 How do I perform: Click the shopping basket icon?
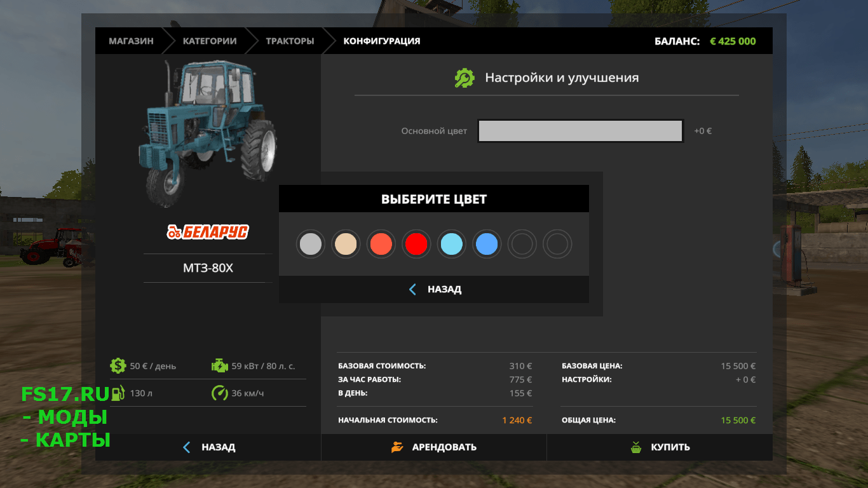(x=636, y=447)
